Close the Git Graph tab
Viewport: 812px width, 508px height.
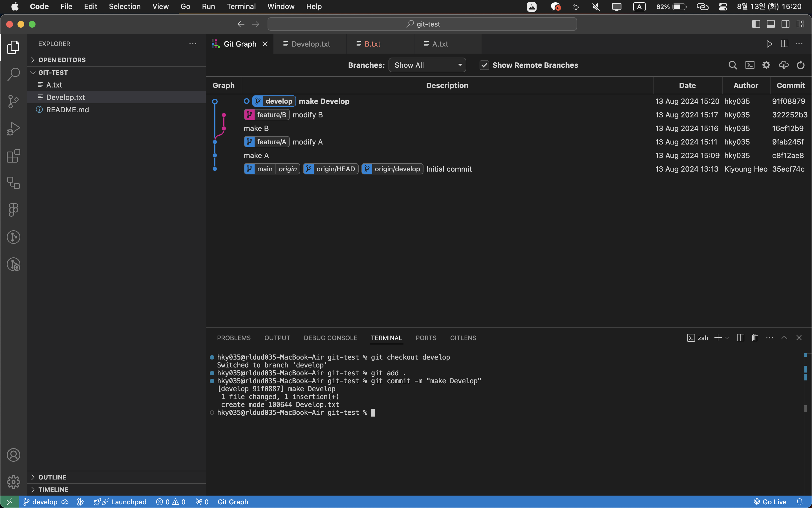pyautogui.click(x=265, y=44)
